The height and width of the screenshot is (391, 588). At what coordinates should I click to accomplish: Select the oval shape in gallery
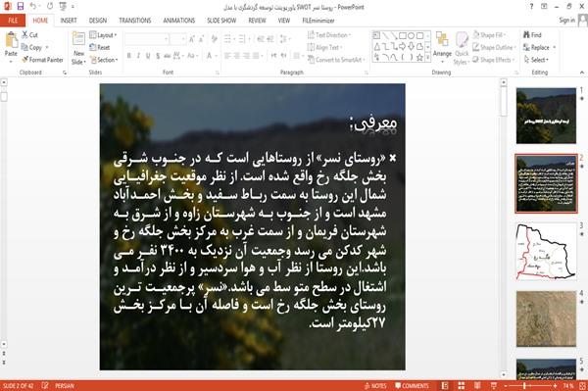[x=412, y=35]
